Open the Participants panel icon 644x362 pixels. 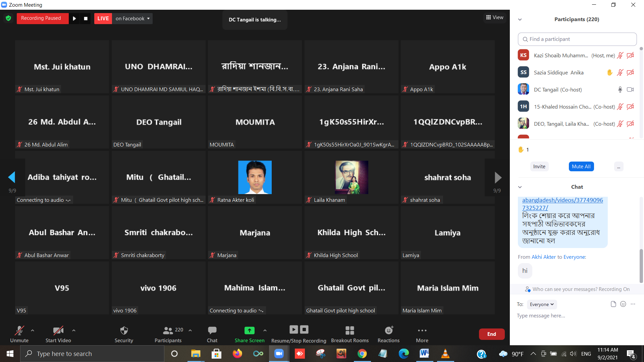tap(168, 330)
